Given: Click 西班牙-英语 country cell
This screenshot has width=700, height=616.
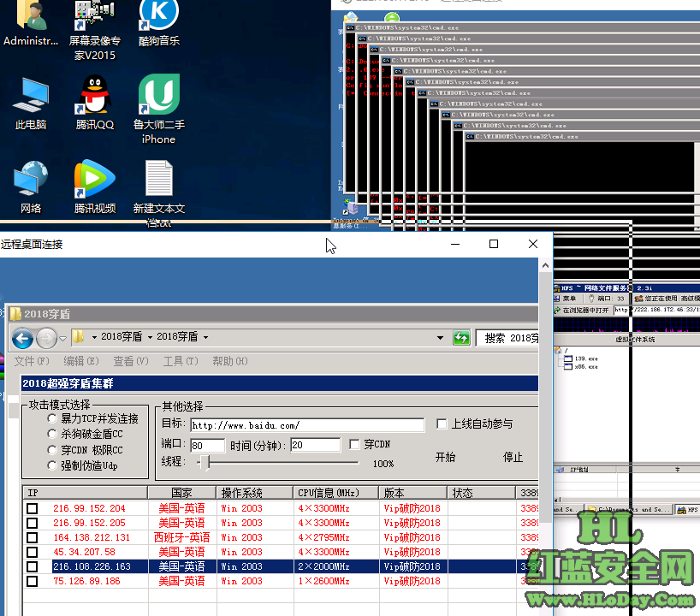Looking at the screenshot, I should pyautogui.click(x=181, y=537).
